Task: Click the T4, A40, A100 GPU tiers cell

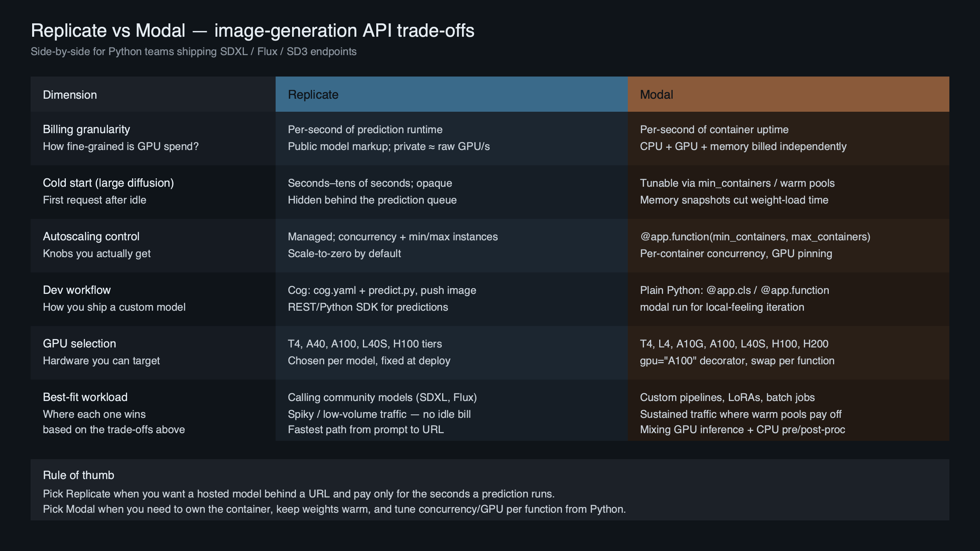Action: (x=364, y=344)
